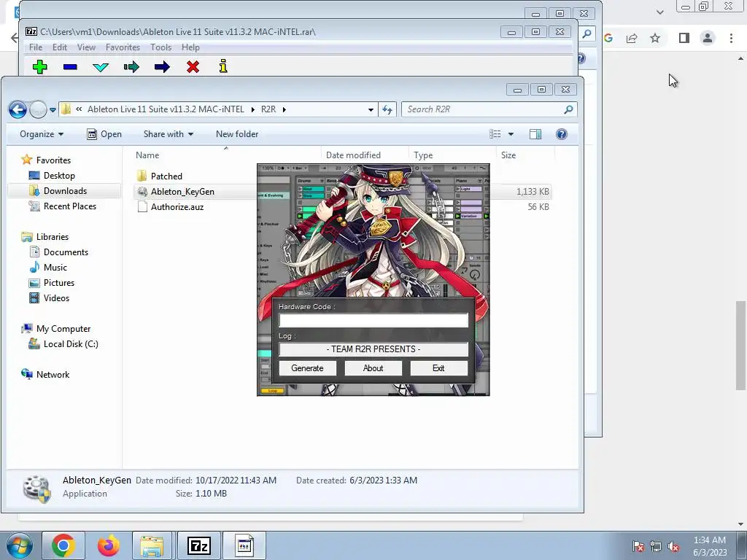This screenshot has height=560, width=747.
Task: Select Local Disk (C:) in navigation pane
Action: pyautogui.click(x=71, y=344)
